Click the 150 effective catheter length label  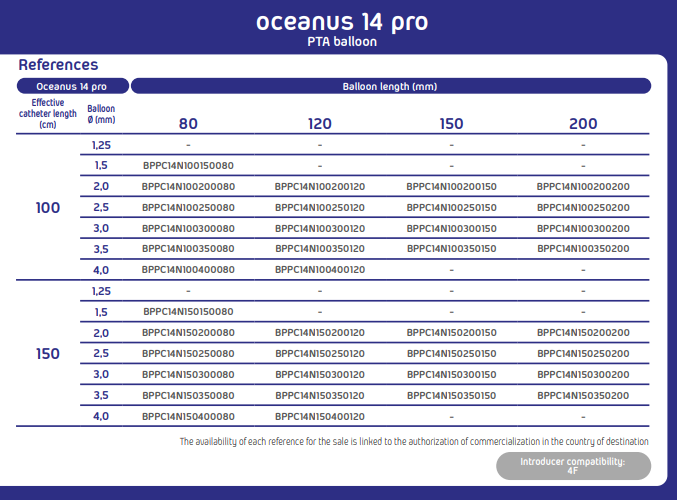point(47,354)
